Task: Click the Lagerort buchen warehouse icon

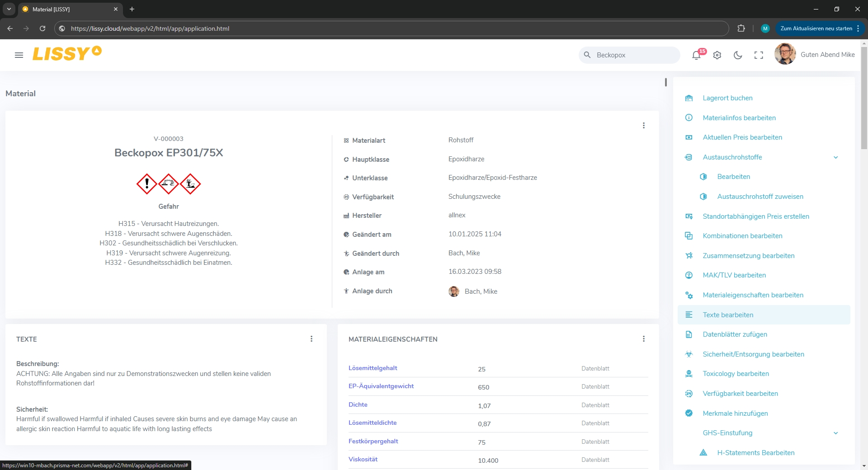Action: tap(689, 98)
